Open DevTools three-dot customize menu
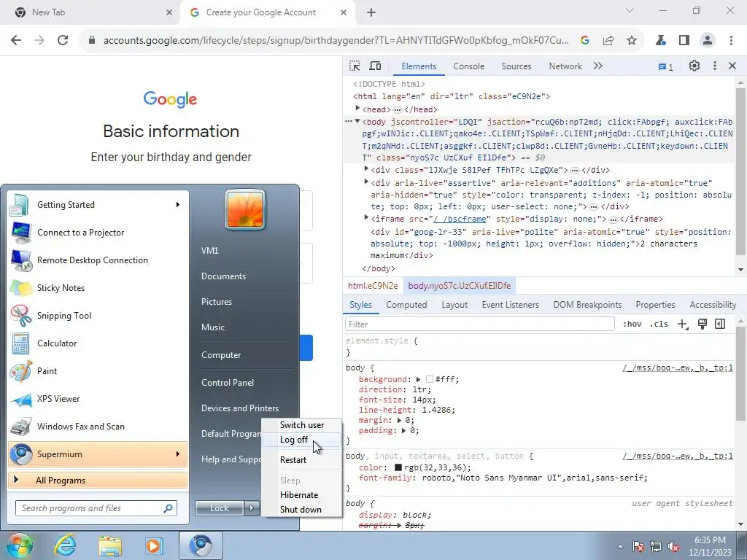The width and height of the screenshot is (747, 560). click(715, 66)
